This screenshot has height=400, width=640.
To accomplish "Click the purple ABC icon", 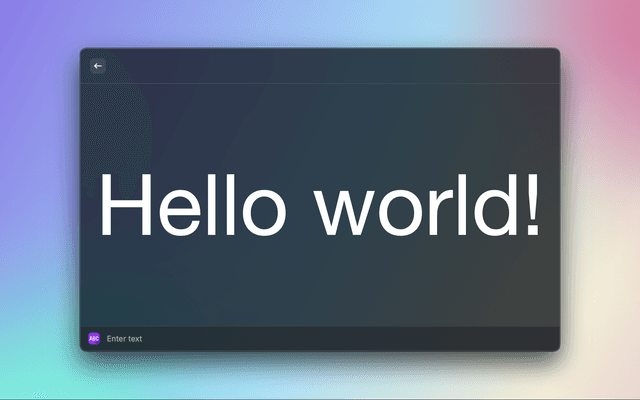I will 94,339.
